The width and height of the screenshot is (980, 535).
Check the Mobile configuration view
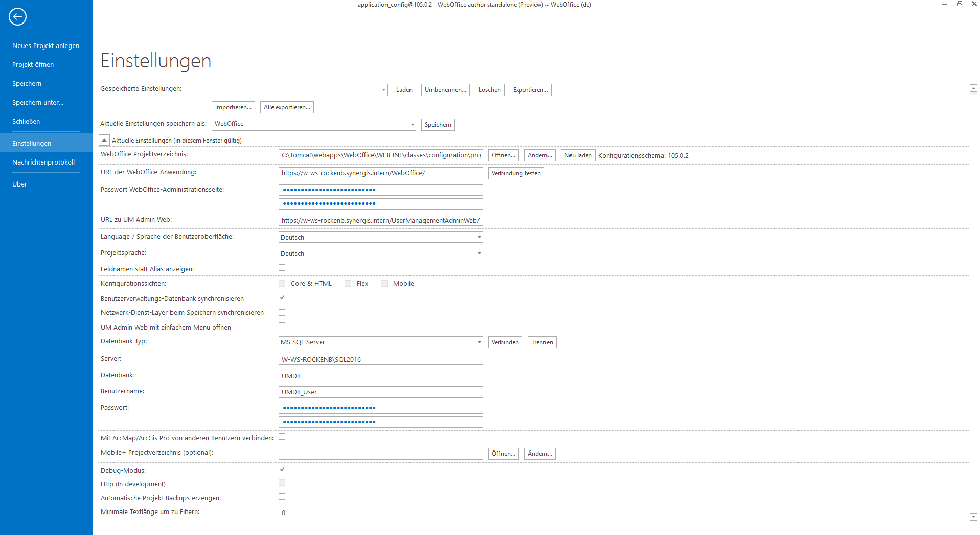(x=384, y=283)
